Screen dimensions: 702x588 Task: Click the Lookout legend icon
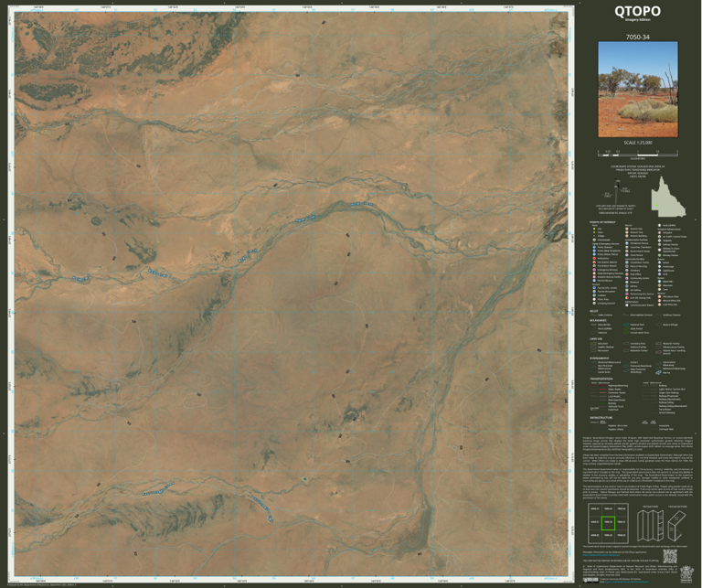(x=594, y=295)
